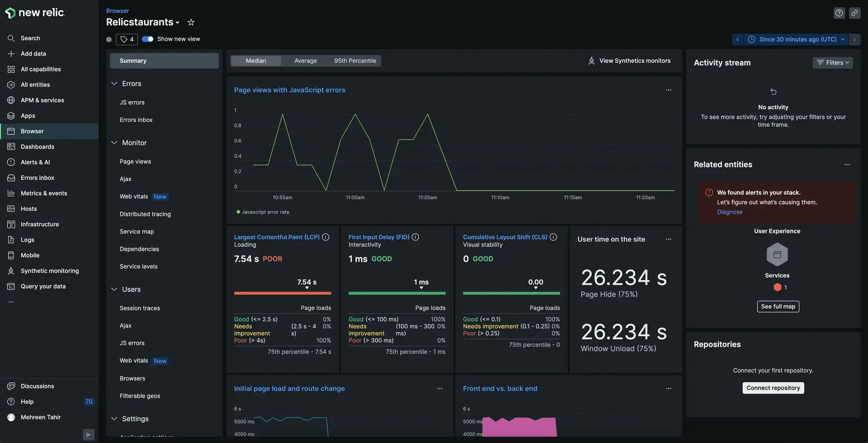The image size is (868, 443).
Task: Open options for Initial page load chart
Action: pos(440,389)
